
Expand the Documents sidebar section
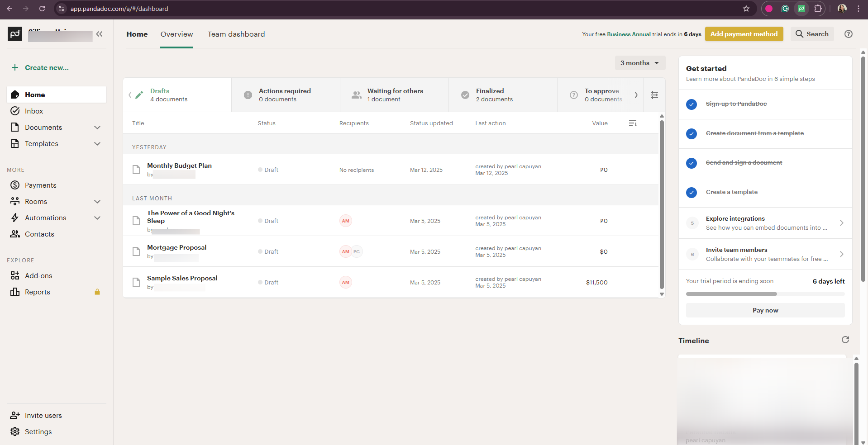tap(97, 128)
